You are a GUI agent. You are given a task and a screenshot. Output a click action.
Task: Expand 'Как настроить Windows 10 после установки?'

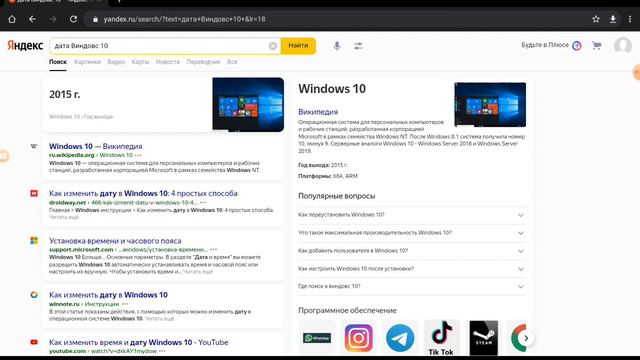coord(411,269)
